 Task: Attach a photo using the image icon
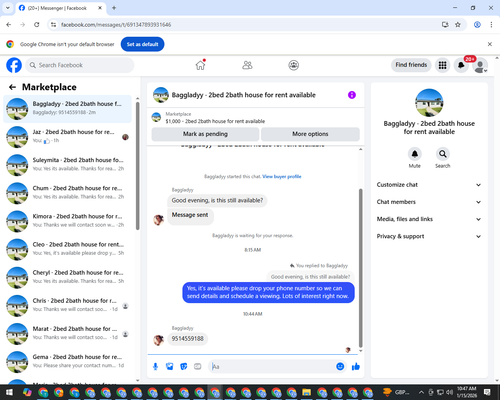coord(170,367)
